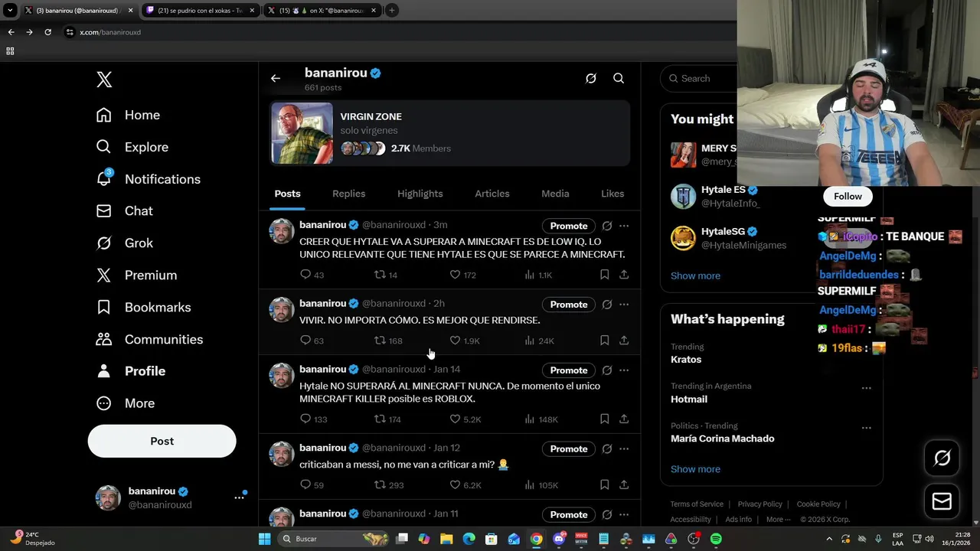Promote the Jan 12 messi post
Viewport: 980px width, 551px height.
coord(569,449)
